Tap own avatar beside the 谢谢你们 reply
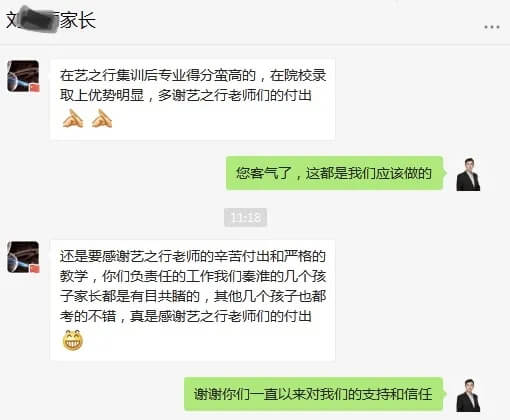The width and height of the screenshot is (510, 420). click(x=468, y=395)
